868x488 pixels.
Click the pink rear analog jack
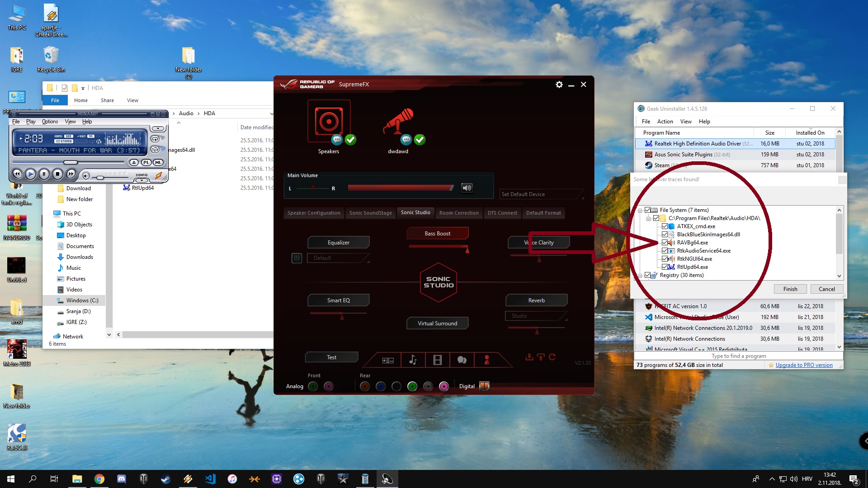click(x=444, y=386)
